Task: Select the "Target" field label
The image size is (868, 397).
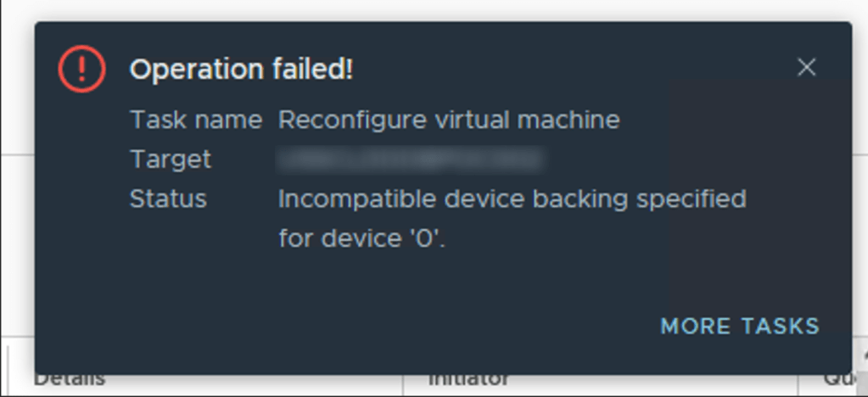Action: pos(170,159)
